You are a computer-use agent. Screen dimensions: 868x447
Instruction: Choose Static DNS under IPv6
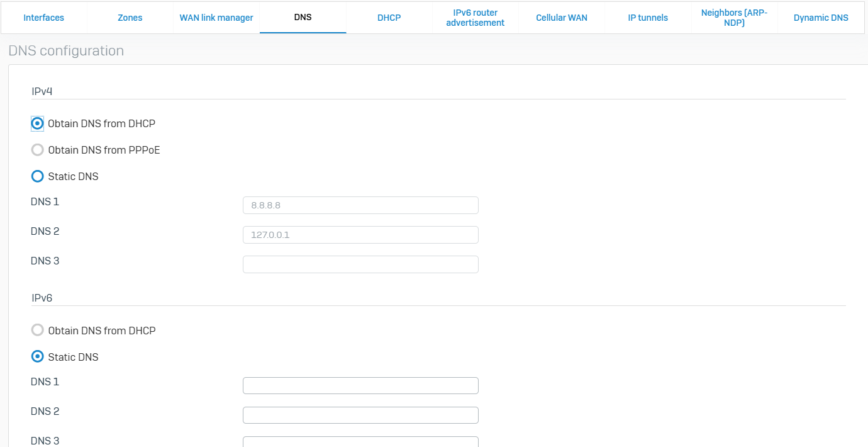pos(38,357)
